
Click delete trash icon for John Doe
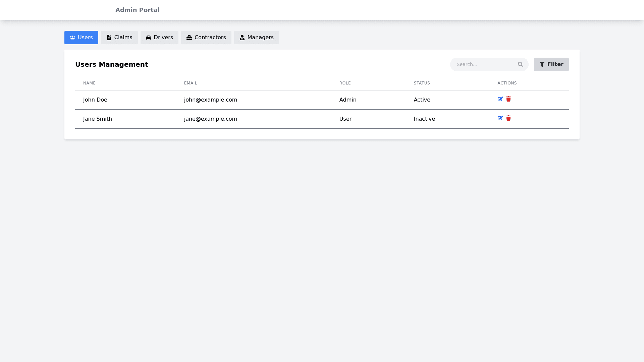pyautogui.click(x=508, y=99)
